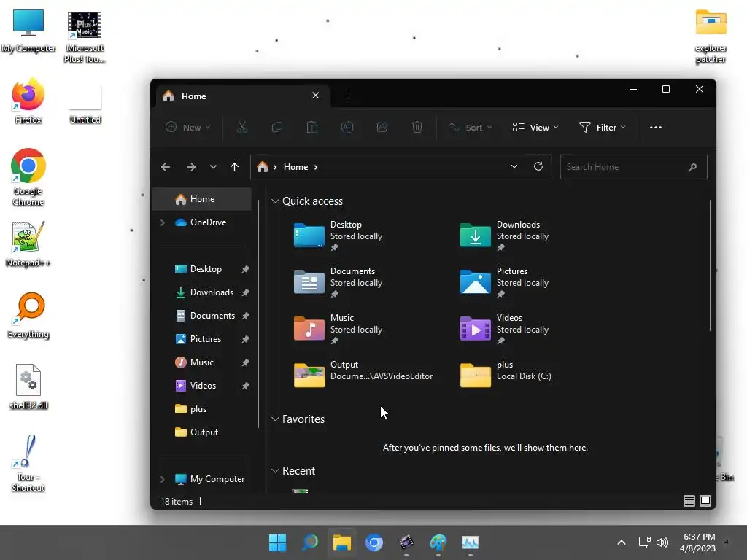
Task: Click the Cut scissors icon in toolbar
Action: pos(242,127)
